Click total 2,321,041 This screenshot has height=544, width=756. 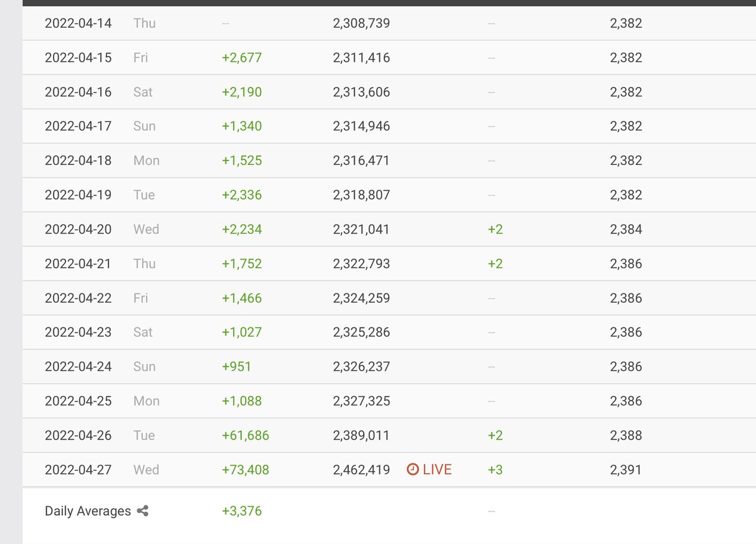click(x=362, y=229)
